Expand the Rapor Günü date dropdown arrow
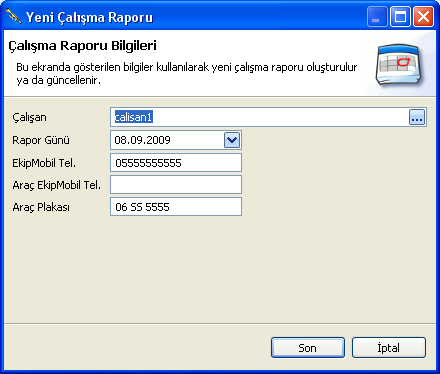 tap(232, 140)
